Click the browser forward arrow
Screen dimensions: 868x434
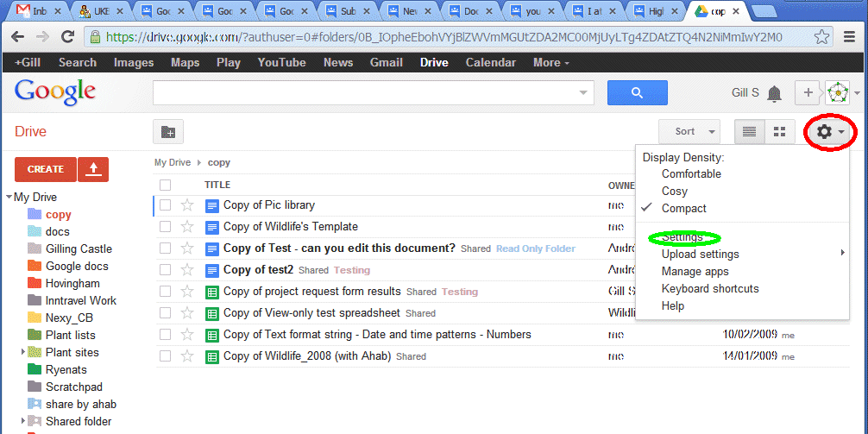tap(42, 37)
